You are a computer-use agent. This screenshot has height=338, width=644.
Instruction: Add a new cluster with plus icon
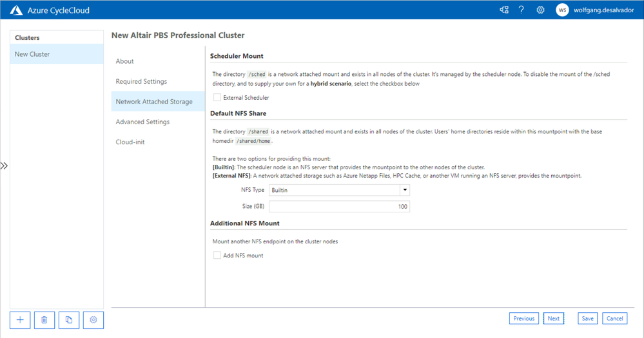coord(20,319)
